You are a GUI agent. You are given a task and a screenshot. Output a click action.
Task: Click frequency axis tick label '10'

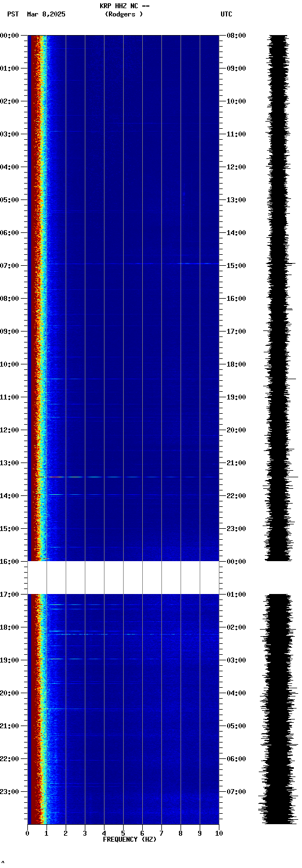219,833
